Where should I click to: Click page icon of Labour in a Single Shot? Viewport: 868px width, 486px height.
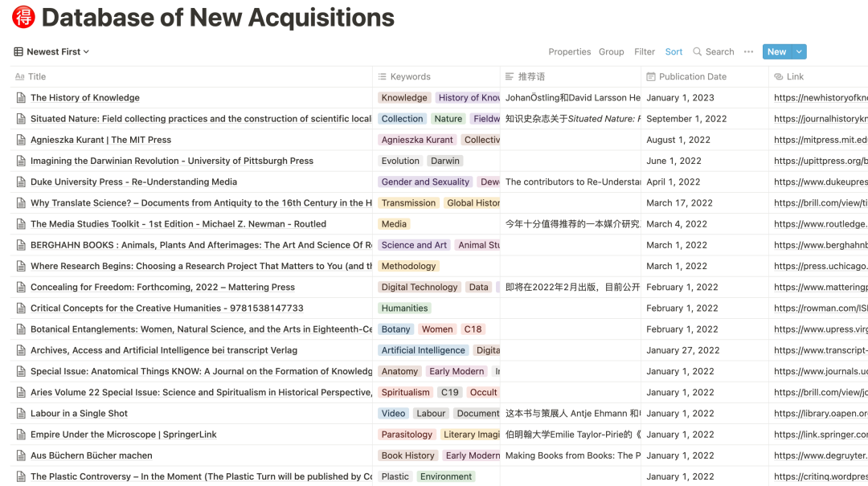click(x=21, y=414)
